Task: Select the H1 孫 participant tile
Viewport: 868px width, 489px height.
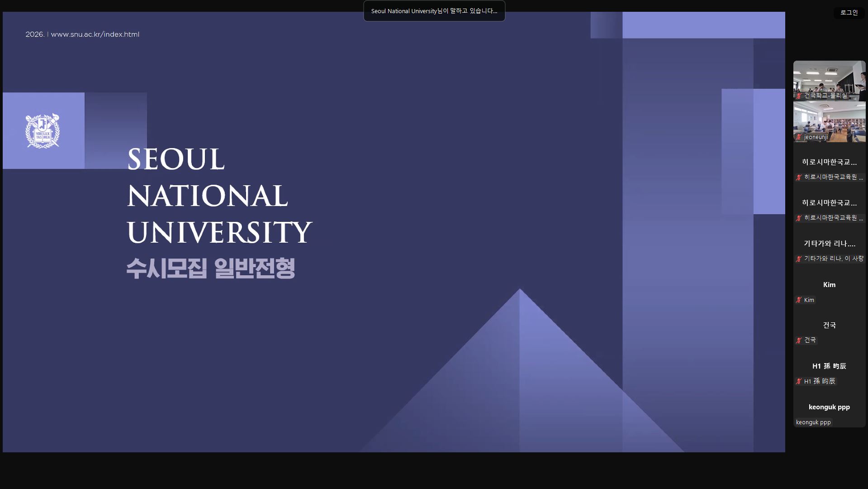Action: [x=829, y=366]
